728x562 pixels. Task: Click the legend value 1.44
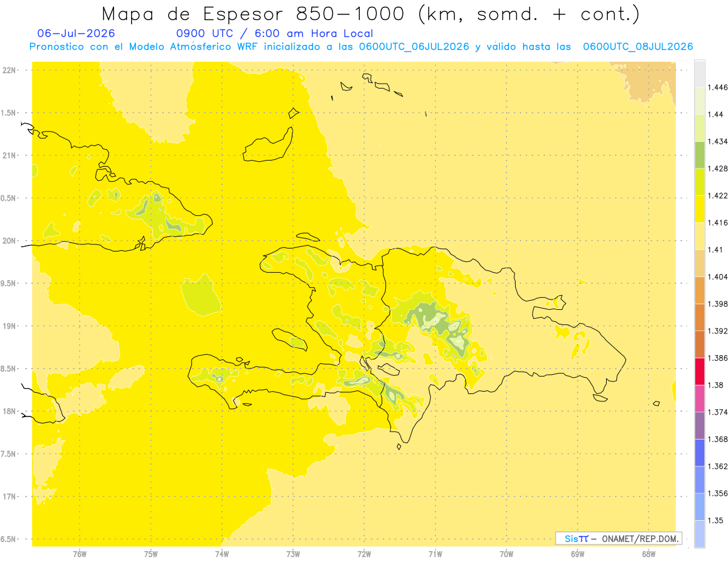coord(716,115)
